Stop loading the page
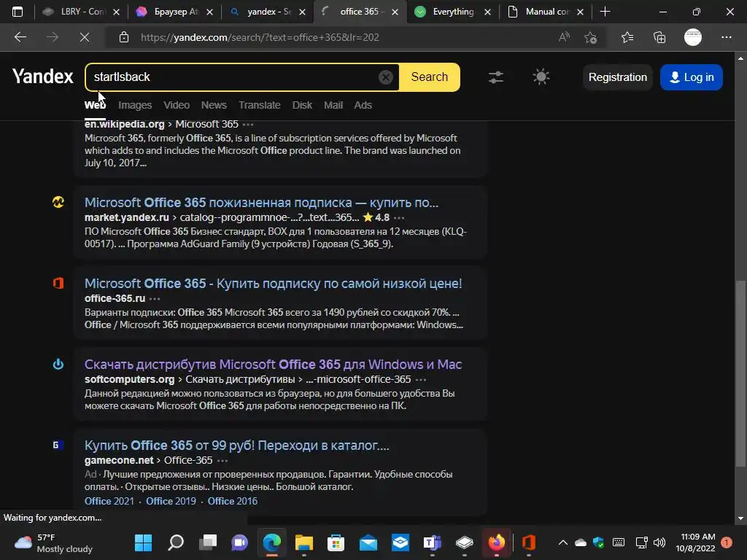 (x=85, y=37)
